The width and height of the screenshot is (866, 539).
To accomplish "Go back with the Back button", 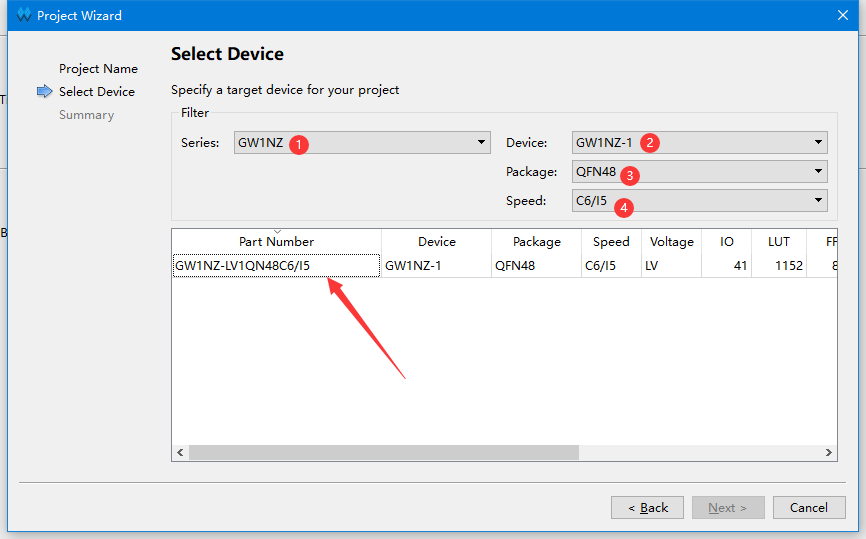I will click(x=647, y=508).
